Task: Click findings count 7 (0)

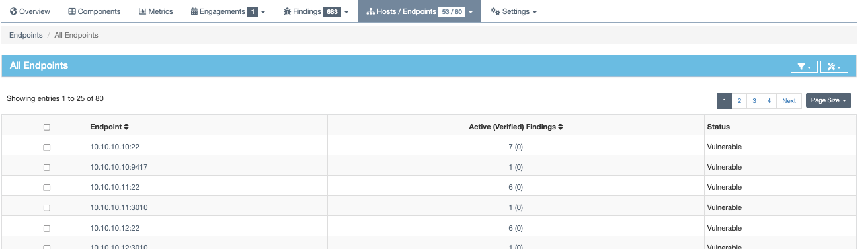Action: (x=516, y=147)
